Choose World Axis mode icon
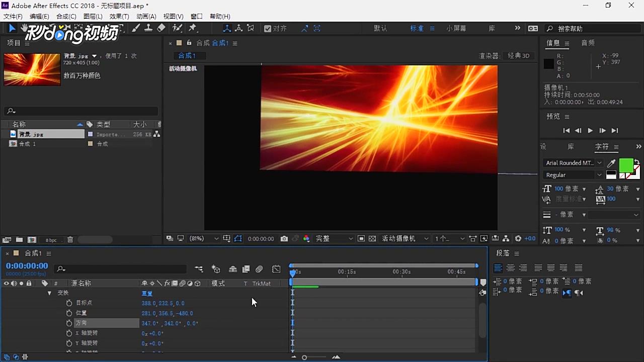This screenshot has height=362, width=644. pos(238,29)
